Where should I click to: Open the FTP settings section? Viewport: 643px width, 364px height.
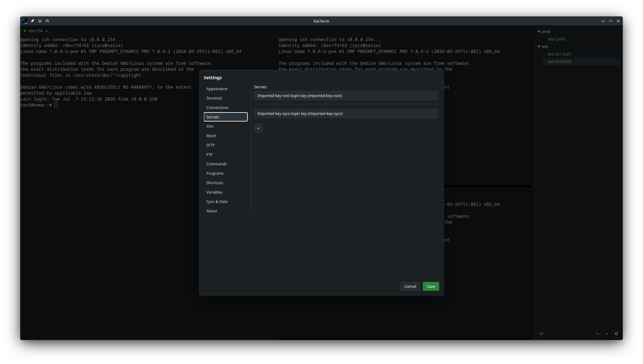pyautogui.click(x=226, y=155)
